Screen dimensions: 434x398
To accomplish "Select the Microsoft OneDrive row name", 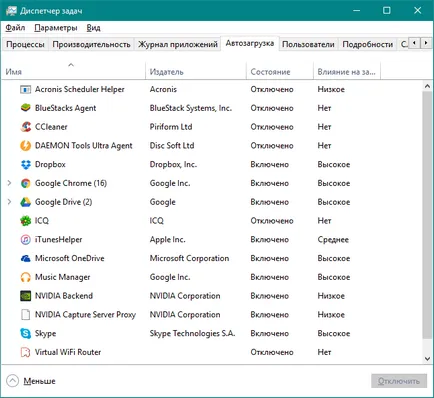I will click(x=69, y=258).
